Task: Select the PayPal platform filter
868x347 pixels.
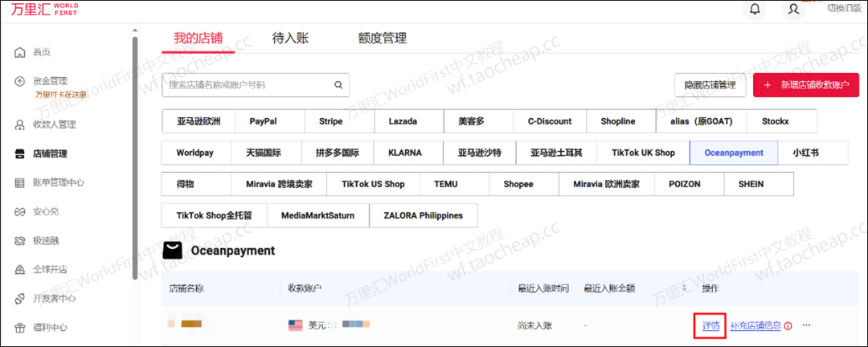Action: pyautogui.click(x=269, y=121)
